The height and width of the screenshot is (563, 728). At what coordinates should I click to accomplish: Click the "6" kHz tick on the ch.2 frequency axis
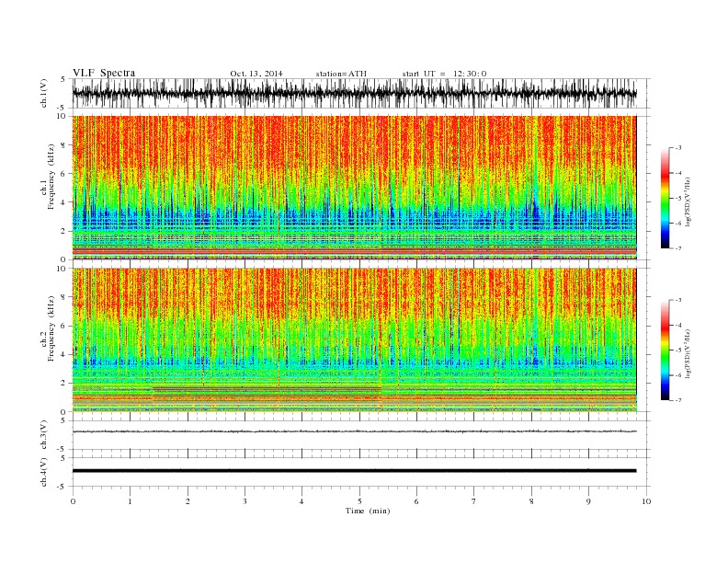[64, 326]
